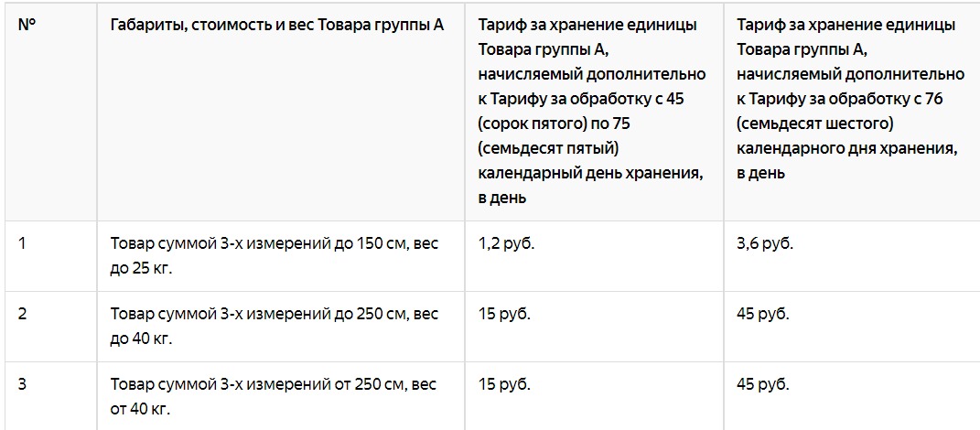Select the row 1 goods description cell

click(275, 256)
